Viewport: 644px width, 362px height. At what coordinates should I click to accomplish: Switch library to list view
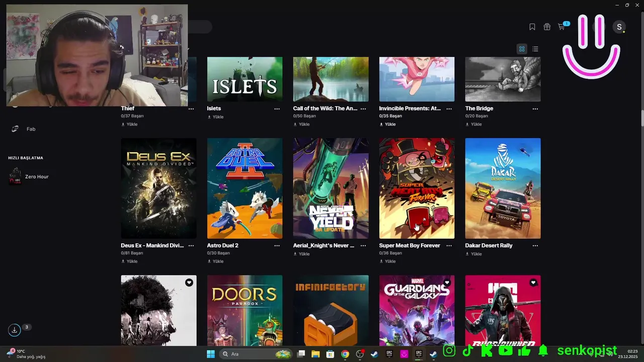[535, 49]
